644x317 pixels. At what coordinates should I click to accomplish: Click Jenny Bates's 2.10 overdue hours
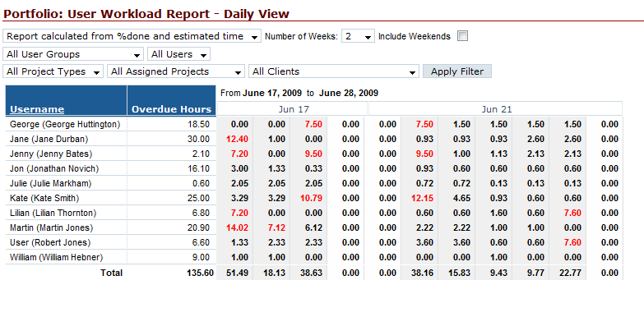(201, 154)
